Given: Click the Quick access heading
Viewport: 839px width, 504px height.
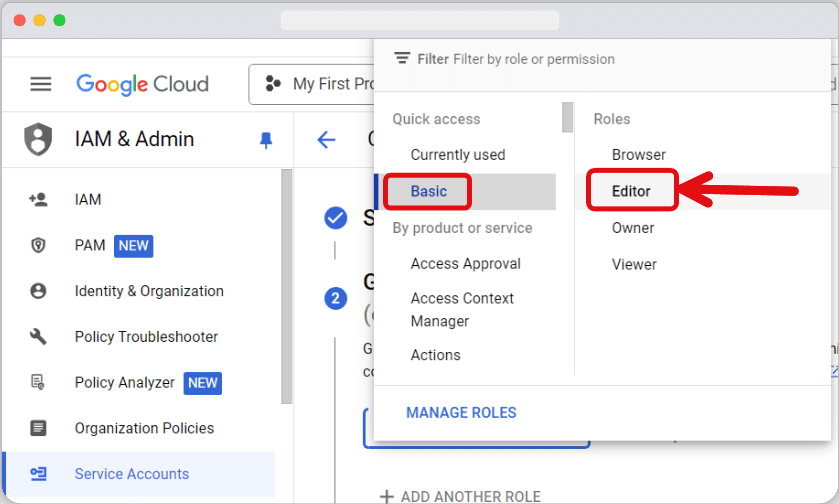Looking at the screenshot, I should pyautogui.click(x=437, y=119).
